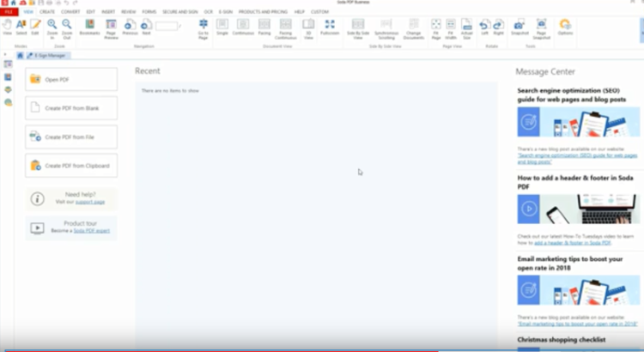The height and width of the screenshot is (352, 644).
Task: Apply Fit Width view
Action: pos(451,28)
